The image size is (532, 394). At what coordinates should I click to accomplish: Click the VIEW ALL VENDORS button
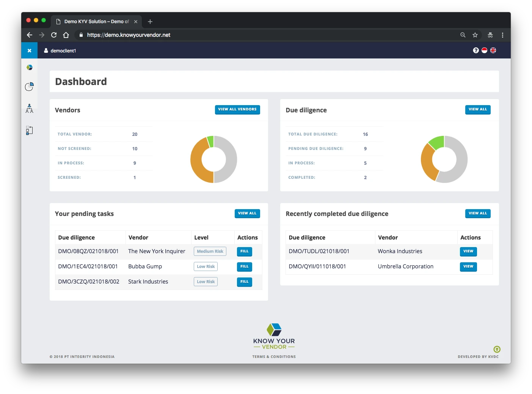237,109
